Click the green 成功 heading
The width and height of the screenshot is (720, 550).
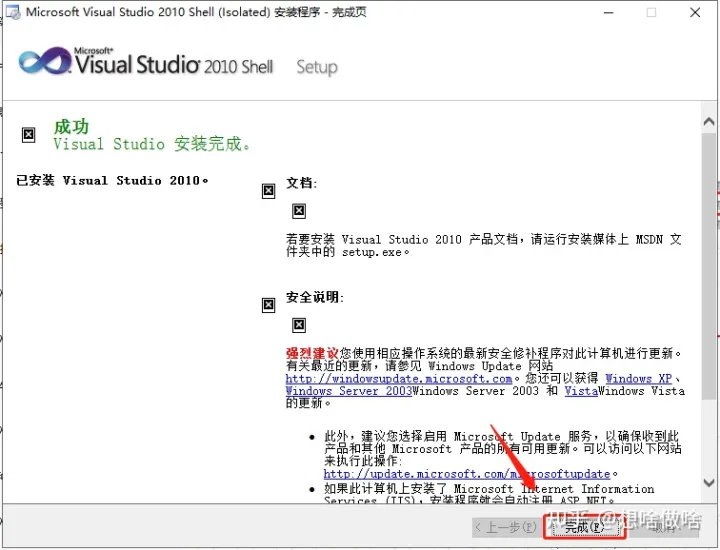[x=71, y=127]
